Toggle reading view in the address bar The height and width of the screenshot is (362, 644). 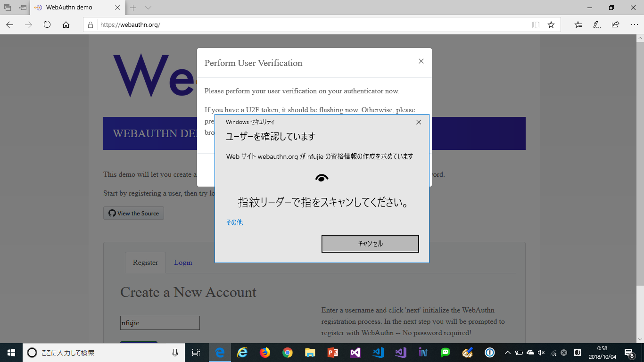pos(536,25)
